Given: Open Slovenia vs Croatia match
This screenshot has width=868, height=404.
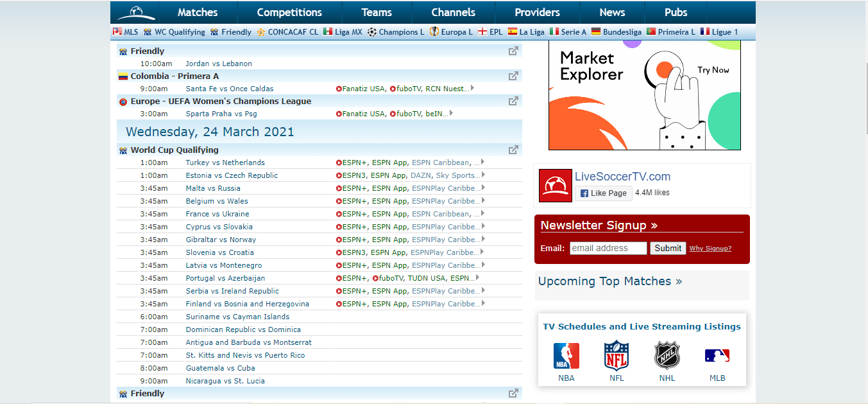Looking at the screenshot, I should click(220, 252).
